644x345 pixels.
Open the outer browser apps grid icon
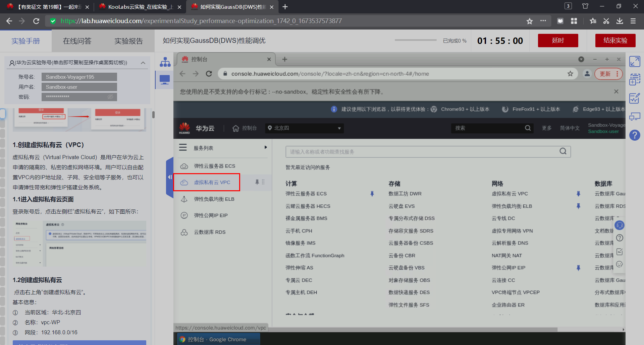pyautogui.click(x=574, y=21)
